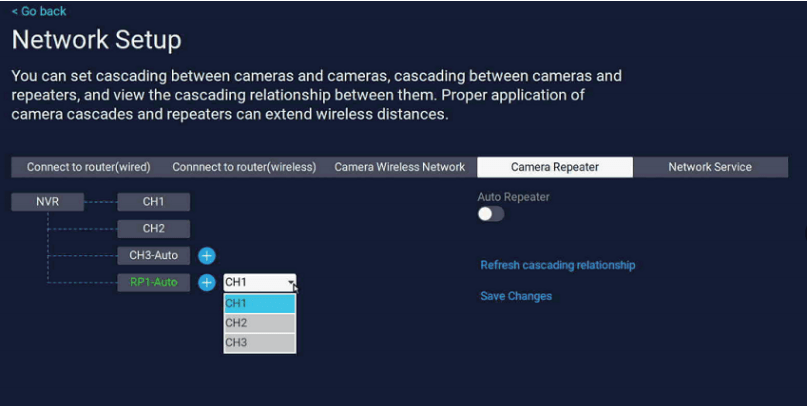Choose CH3 from the dropdown list

259,343
